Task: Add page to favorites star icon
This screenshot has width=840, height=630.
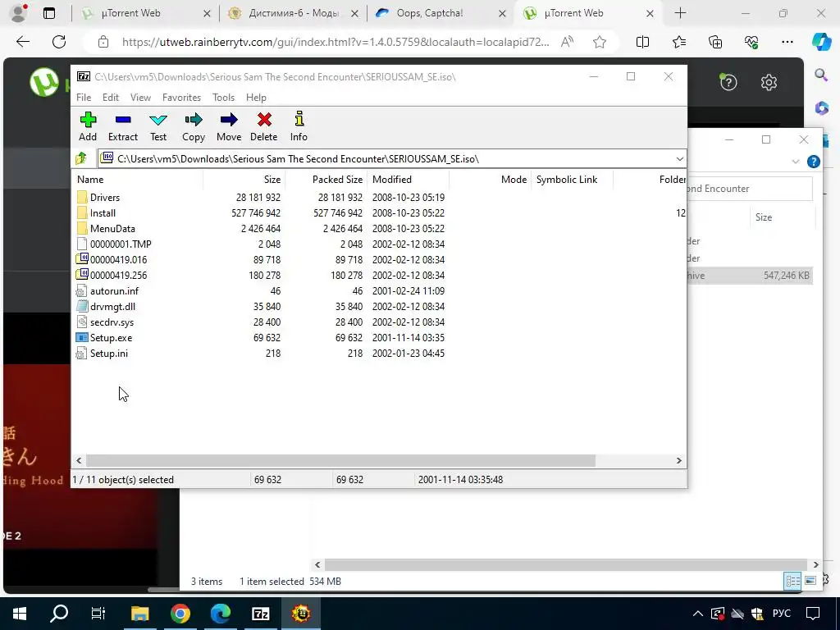Action: point(600,42)
